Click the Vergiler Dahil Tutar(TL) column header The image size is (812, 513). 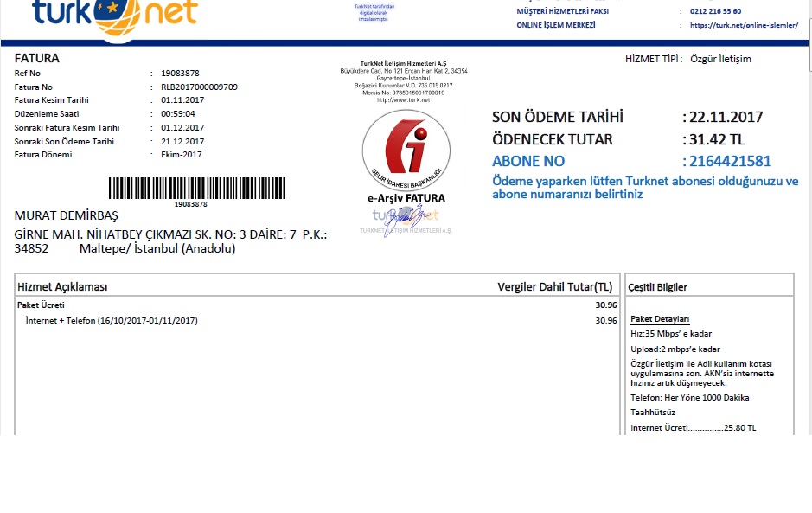click(554, 287)
